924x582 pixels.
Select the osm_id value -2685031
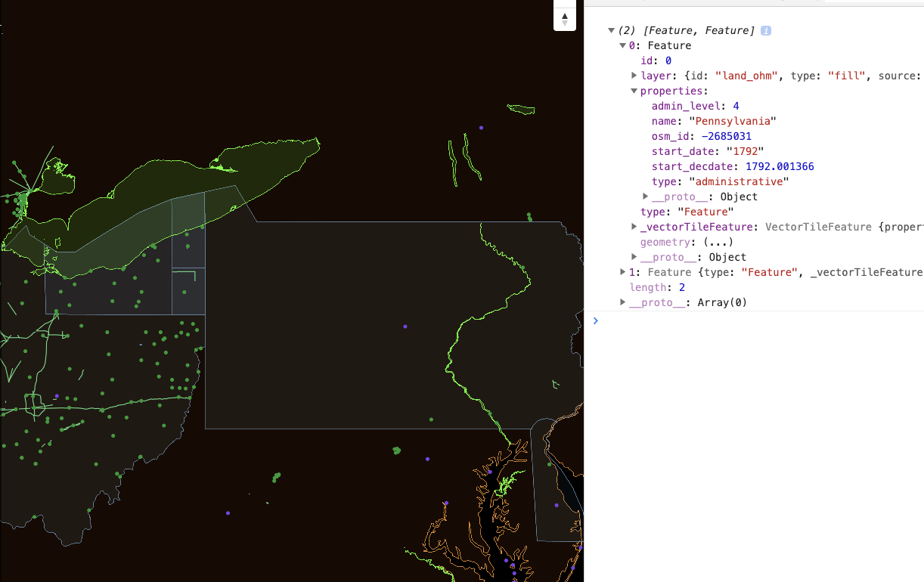pos(726,136)
